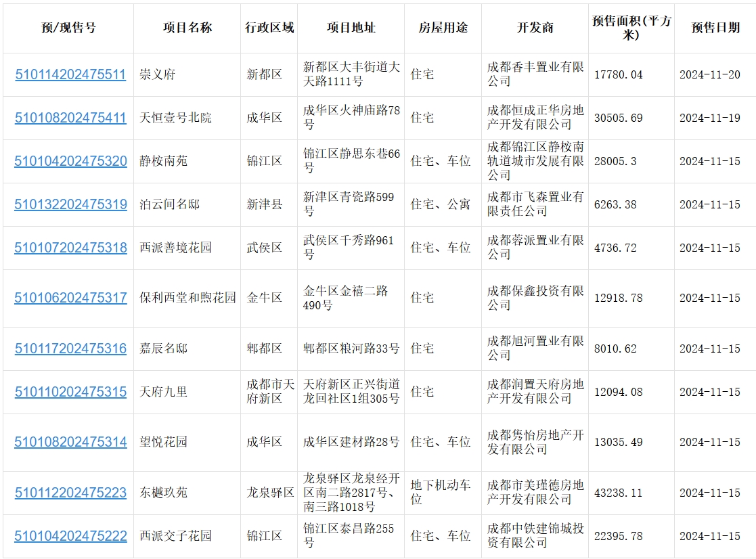Click address 新都区大丰街道大天路1111号
The width and height of the screenshot is (756, 559).
click(x=351, y=74)
